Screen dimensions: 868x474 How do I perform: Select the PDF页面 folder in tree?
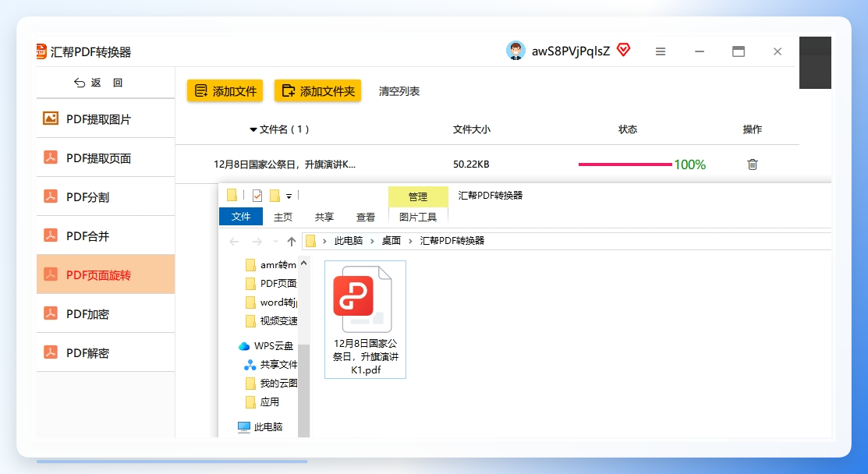271,284
